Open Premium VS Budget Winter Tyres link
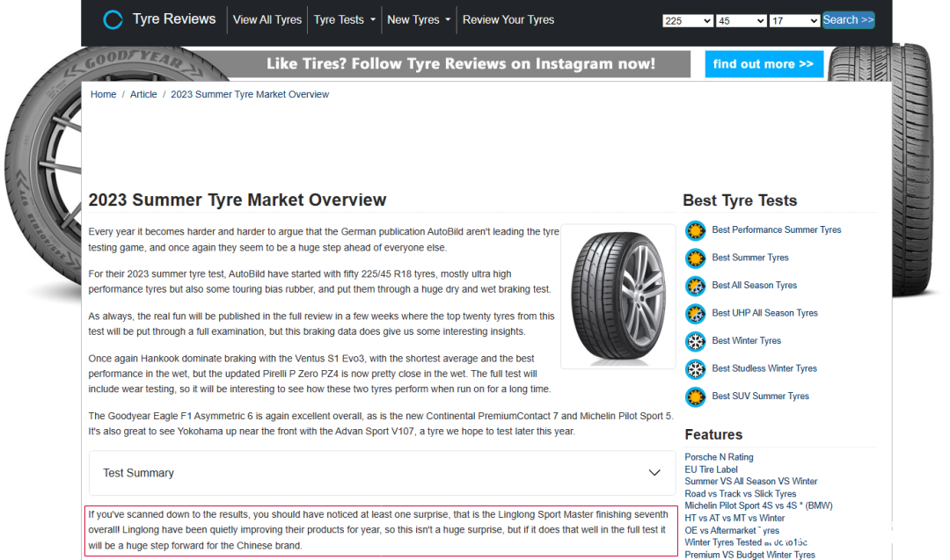Image resolution: width=950 pixels, height=560 pixels. coord(749,555)
